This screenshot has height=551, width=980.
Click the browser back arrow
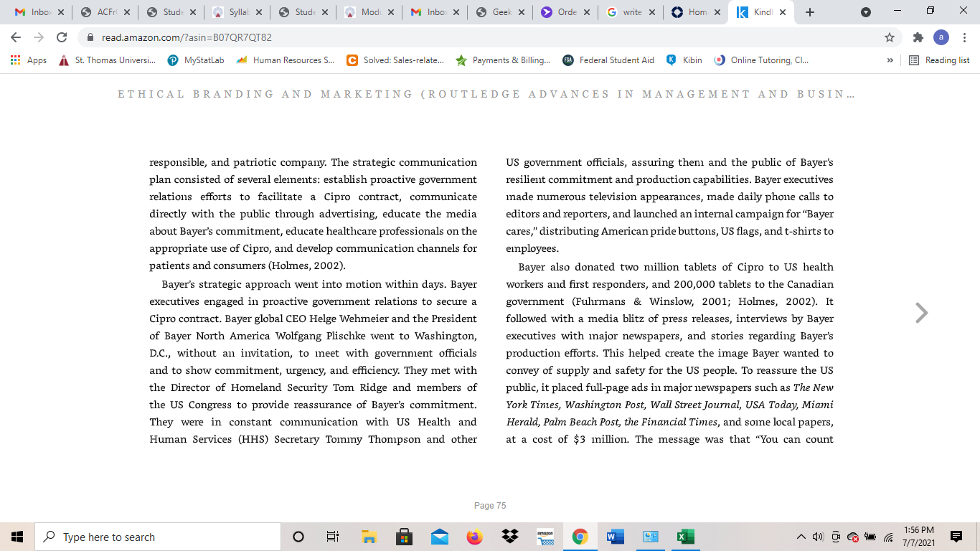(16, 37)
